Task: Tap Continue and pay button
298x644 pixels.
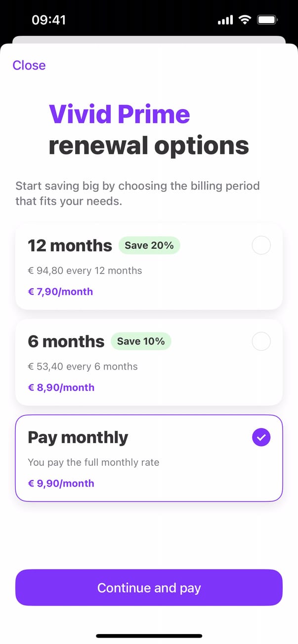Action: (149, 588)
